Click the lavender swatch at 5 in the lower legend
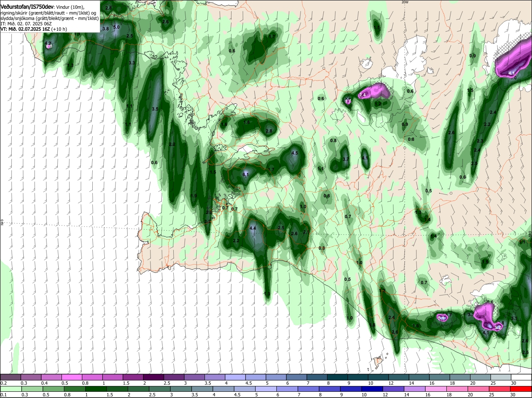The image size is (532, 398). (265, 389)
